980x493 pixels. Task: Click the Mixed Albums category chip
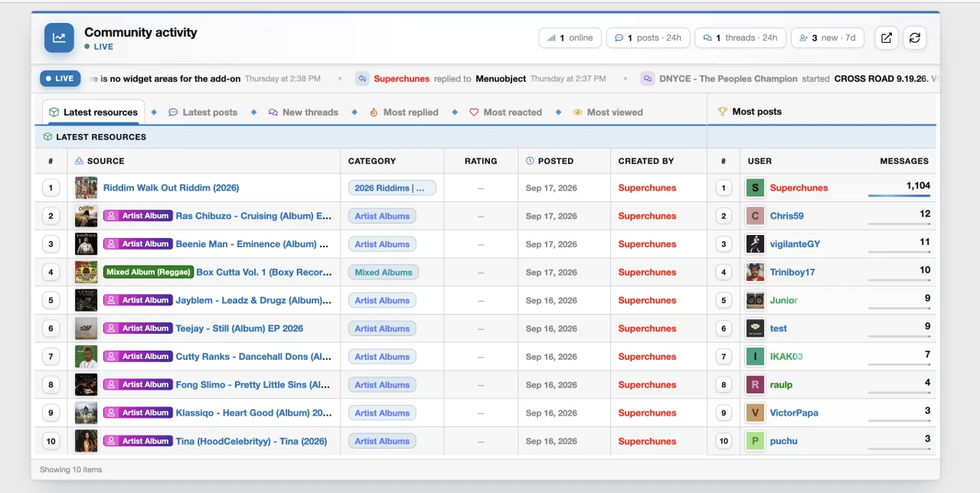click(x=384, y=272)
